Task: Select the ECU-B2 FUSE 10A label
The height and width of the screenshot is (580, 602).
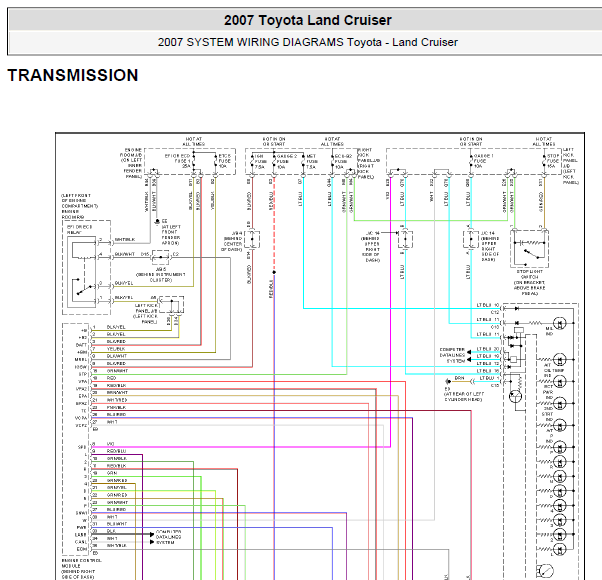Action: (x=343, y=162)
